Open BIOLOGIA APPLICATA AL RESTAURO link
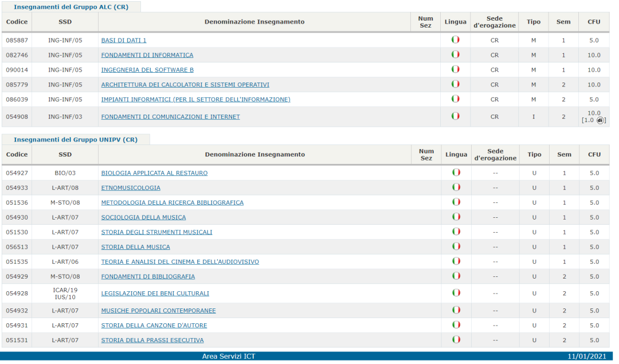The width and height of the screenshot is (619, 364). [154, 173]
